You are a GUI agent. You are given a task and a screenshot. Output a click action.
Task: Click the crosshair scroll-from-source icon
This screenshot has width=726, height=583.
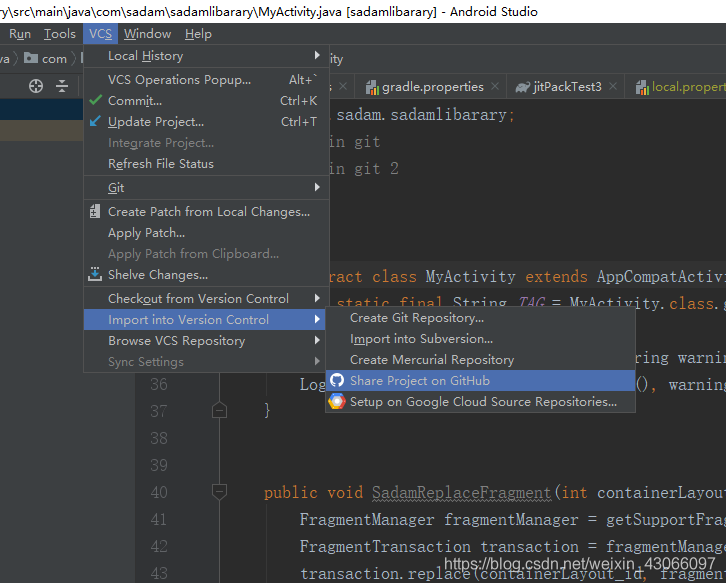click(36, 86)
